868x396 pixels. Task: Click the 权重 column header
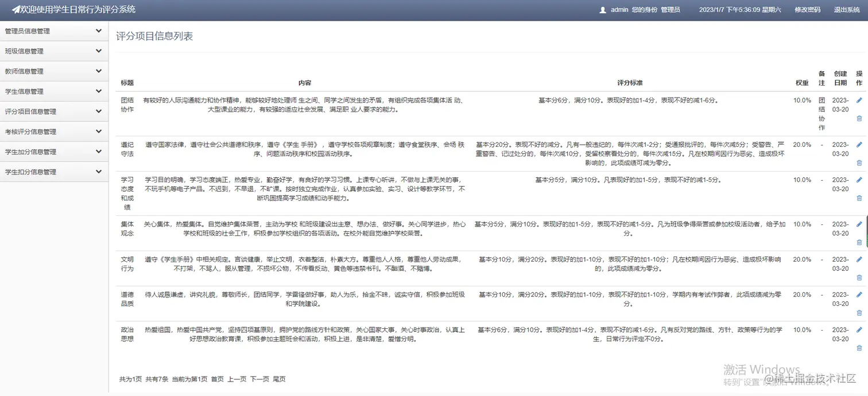(802, 83)
